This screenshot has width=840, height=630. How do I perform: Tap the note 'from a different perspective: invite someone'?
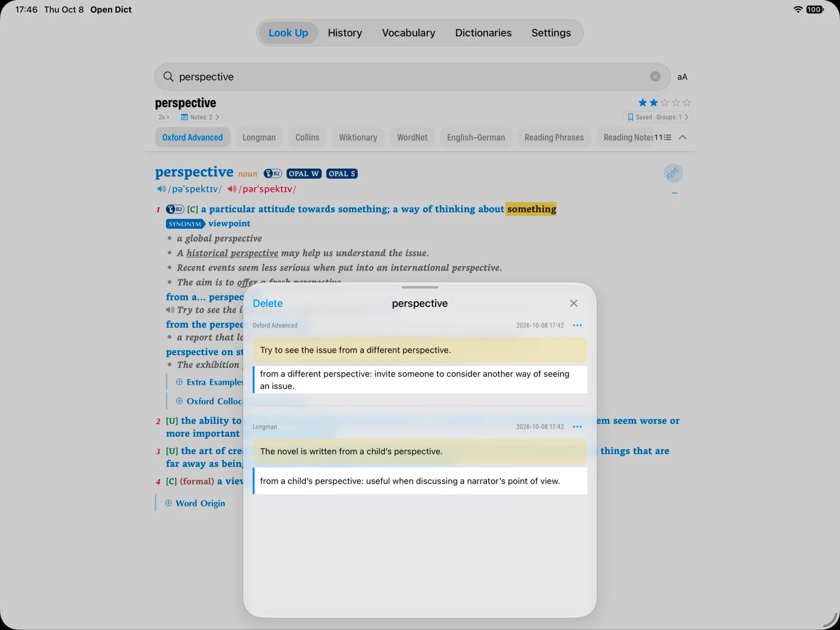click(x=419, y=380)
